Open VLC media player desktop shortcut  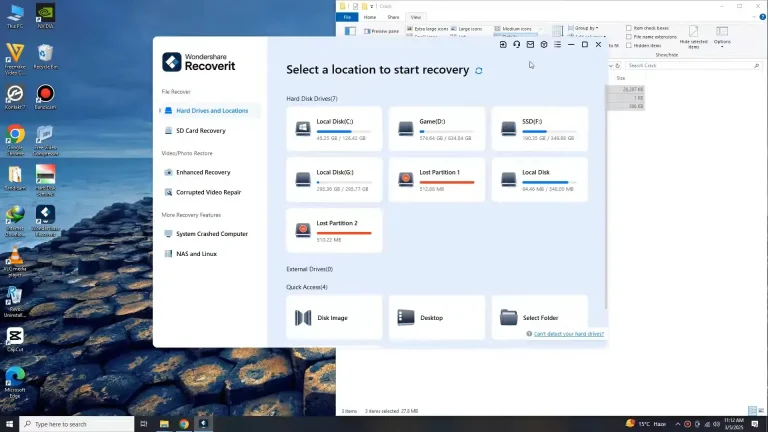pos(15,262)
